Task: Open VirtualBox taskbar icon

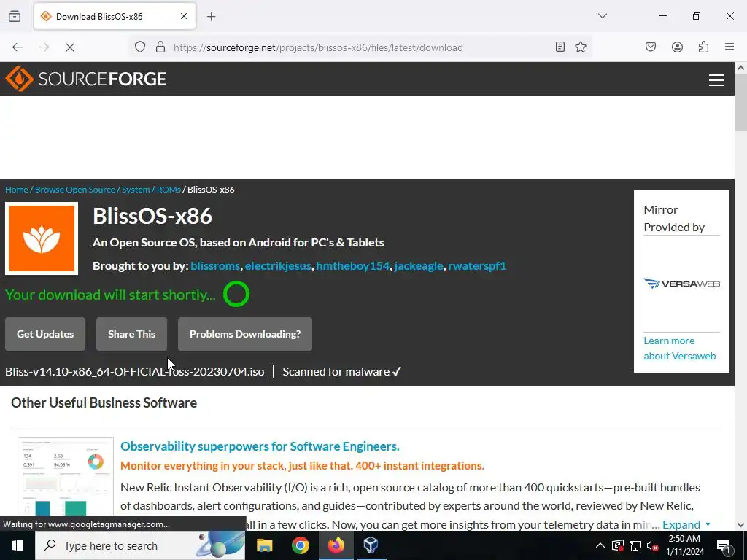Action: tap(371, 545)
